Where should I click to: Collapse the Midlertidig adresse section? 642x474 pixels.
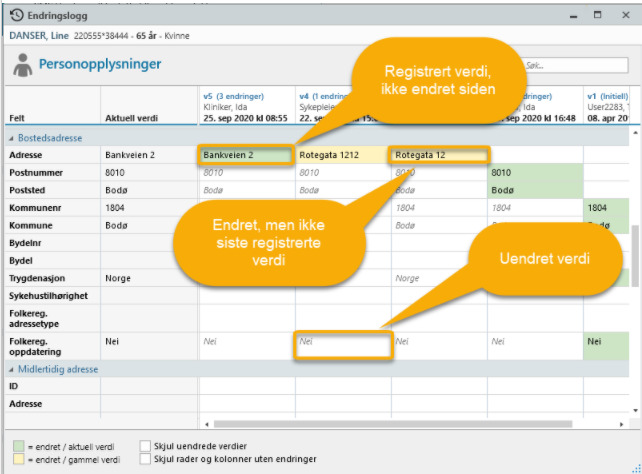[x=12, y=369]
